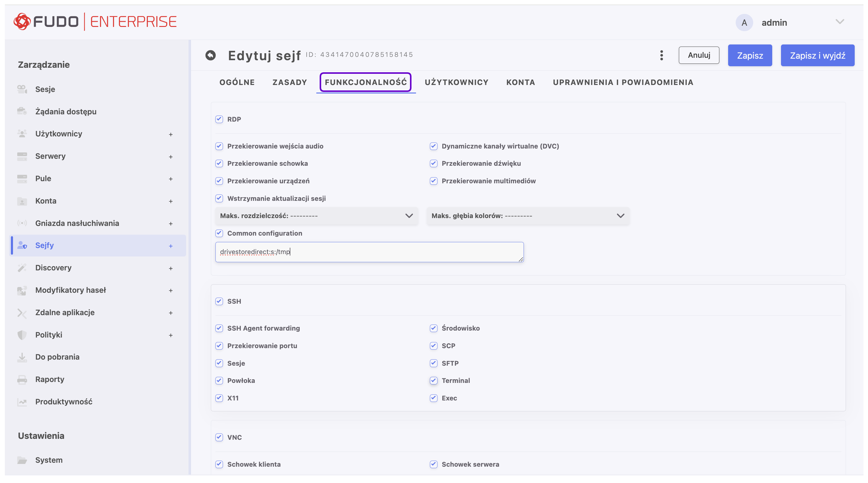Click the Do pobrania download icon

point(22,357)
